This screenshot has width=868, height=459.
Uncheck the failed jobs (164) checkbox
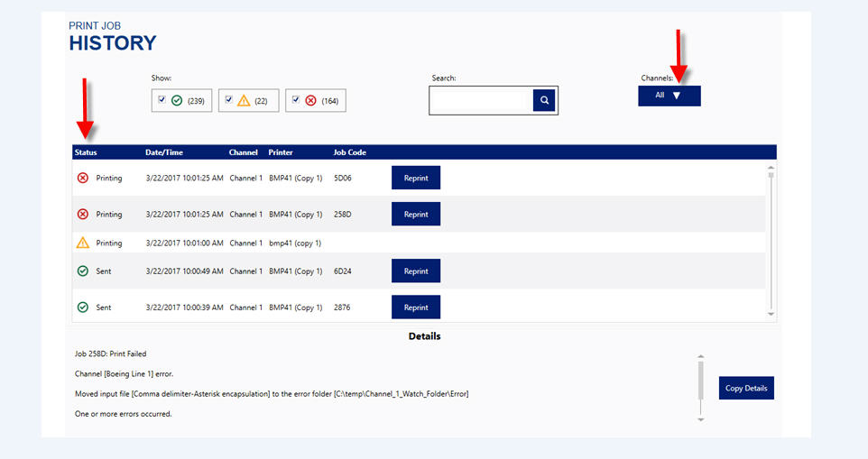[296, 100]
